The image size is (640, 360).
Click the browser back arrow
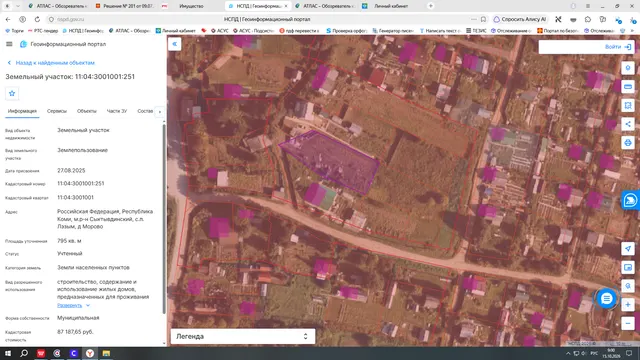click(x=8, y=19)
